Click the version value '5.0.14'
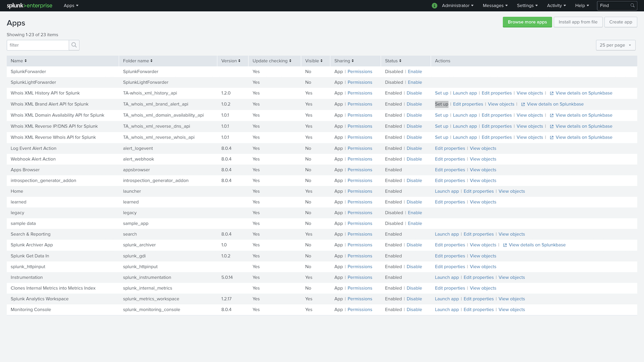 (x=227, y=278)
